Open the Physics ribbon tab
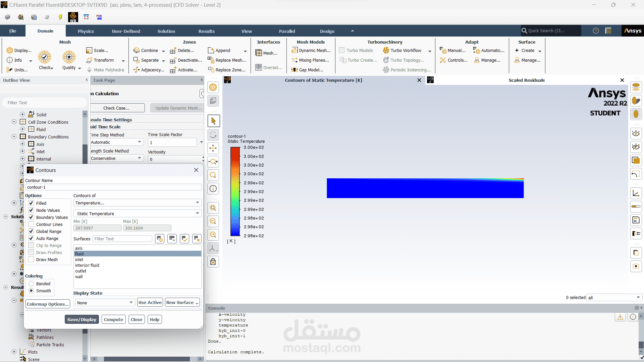The height and width of the screenshot is (362, 644). pos(86,31)
